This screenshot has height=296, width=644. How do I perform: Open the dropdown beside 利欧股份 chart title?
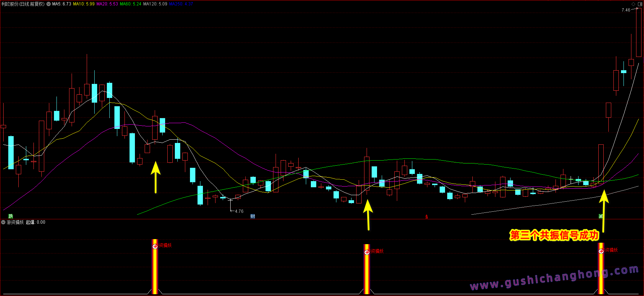click(x=49, y=4)
